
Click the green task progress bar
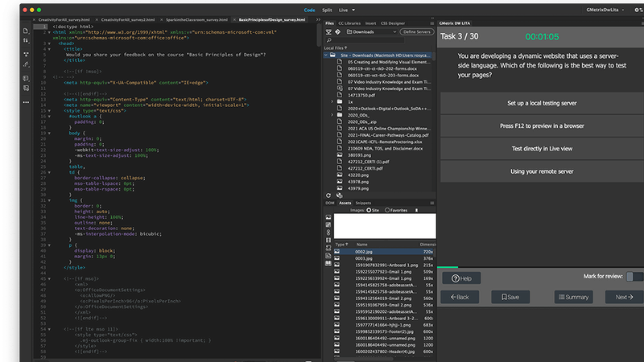448,267
